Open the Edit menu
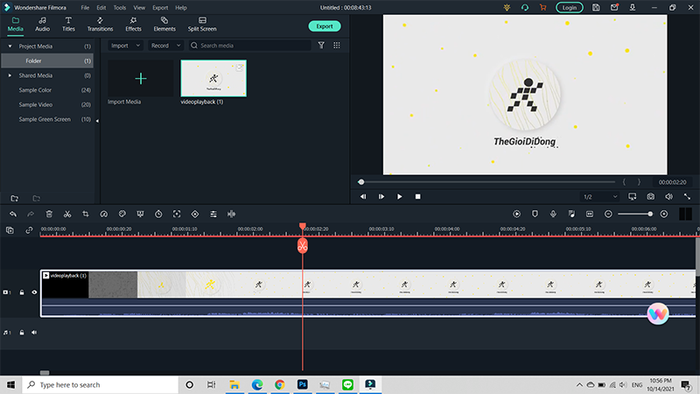700x394 pixels. 101,8
